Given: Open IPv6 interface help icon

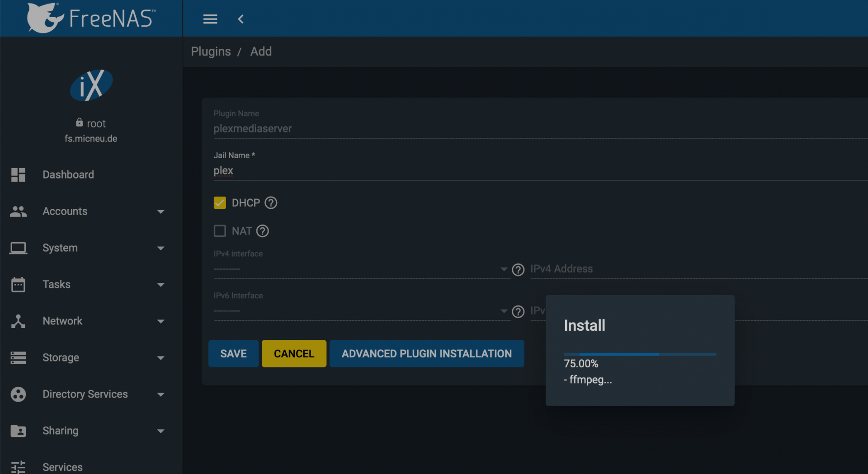Looking at the screenshot, I should [x=518, y=311].
